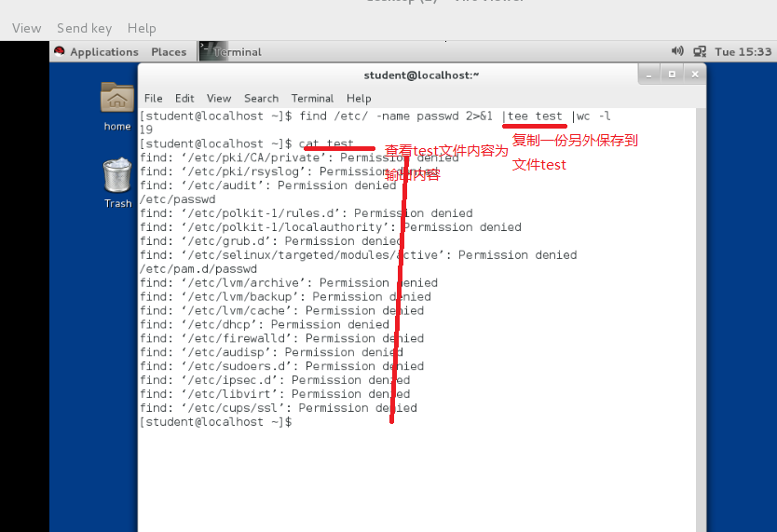This screenshot has width=777, height=532.
Task: Click the '/etc/pki/CA/private' permission denied line
Action: point(299,158)
